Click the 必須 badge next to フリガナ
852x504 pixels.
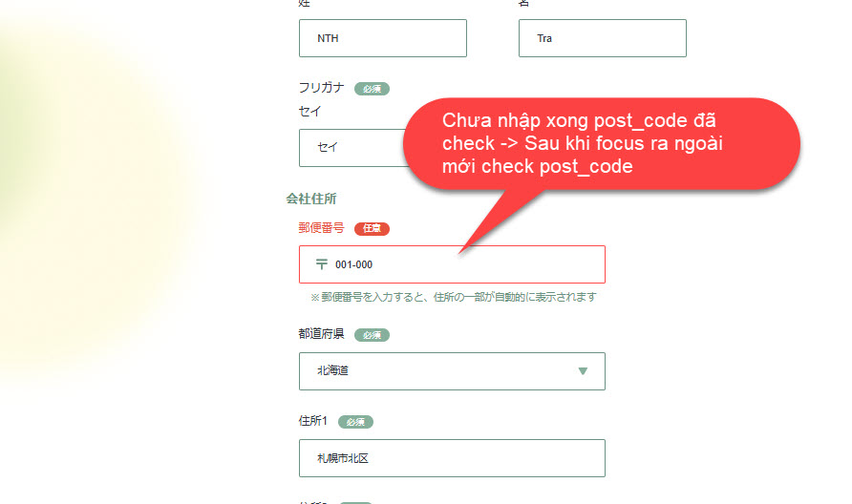coord(372,89)
